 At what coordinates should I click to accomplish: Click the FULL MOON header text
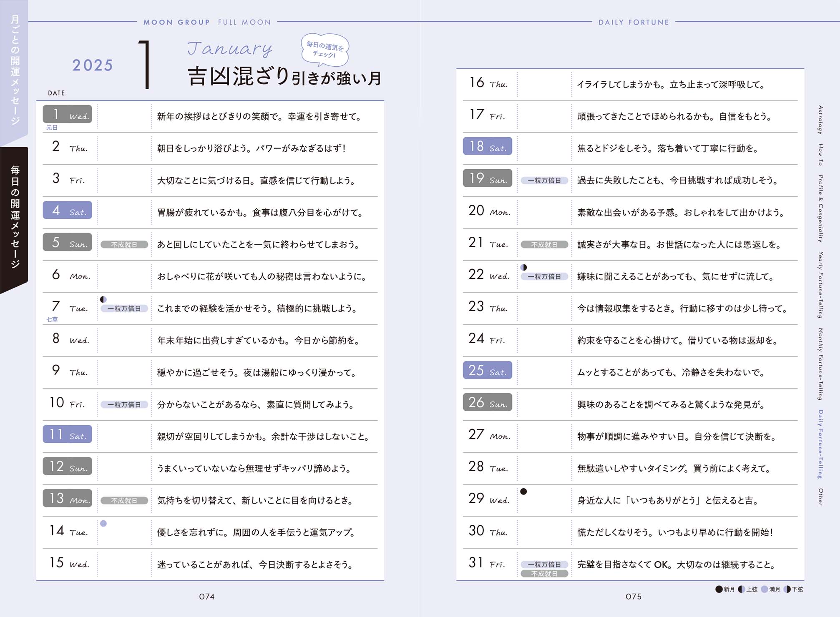244,22
